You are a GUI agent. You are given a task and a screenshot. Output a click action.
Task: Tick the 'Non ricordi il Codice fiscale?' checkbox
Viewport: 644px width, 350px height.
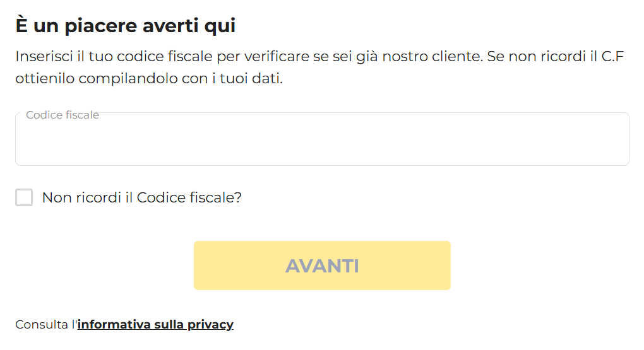tap(24, 197)
